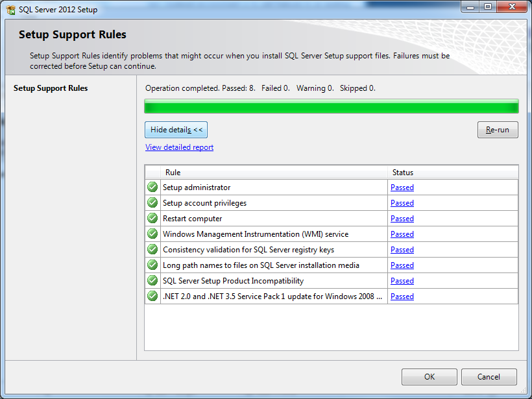Open Passed status for registry keys validation
The image size is (532, 399).
point(402,250)
